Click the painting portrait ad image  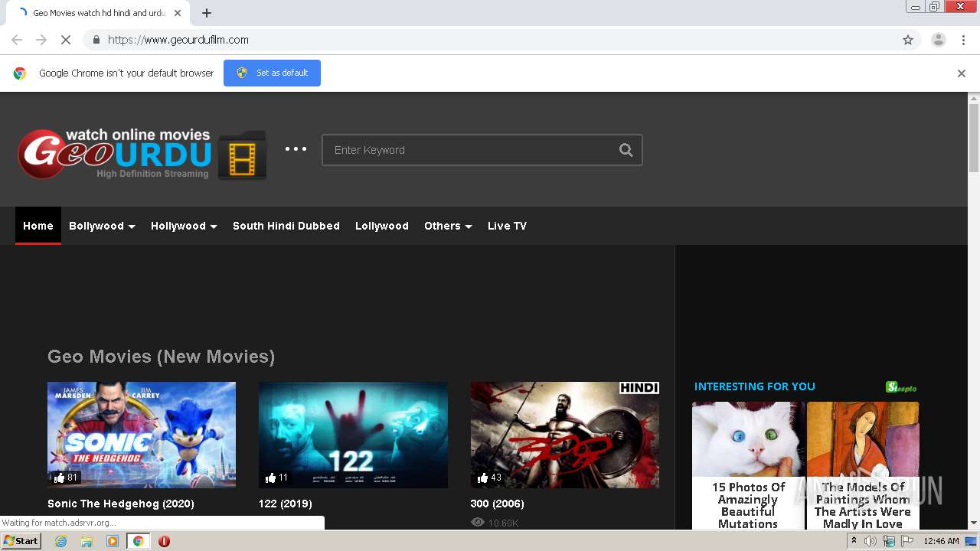click(863, 439)
